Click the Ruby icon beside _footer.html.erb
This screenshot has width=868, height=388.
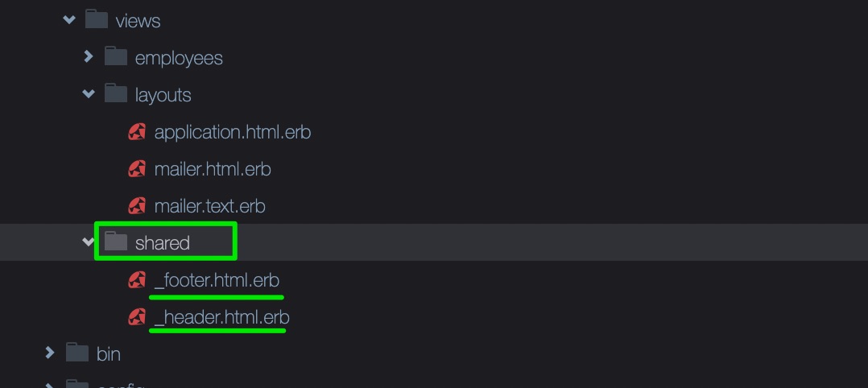pos(137,280)
